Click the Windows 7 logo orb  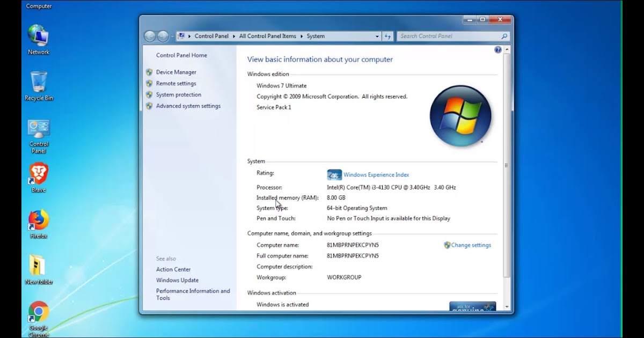point(460,116)
